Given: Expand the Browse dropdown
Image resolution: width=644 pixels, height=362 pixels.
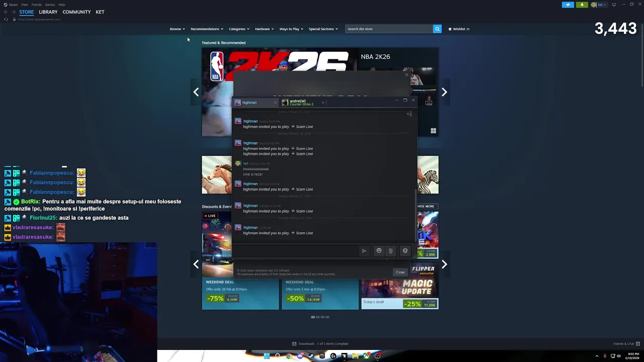Looking at the screenshot, I should point(177,29).
